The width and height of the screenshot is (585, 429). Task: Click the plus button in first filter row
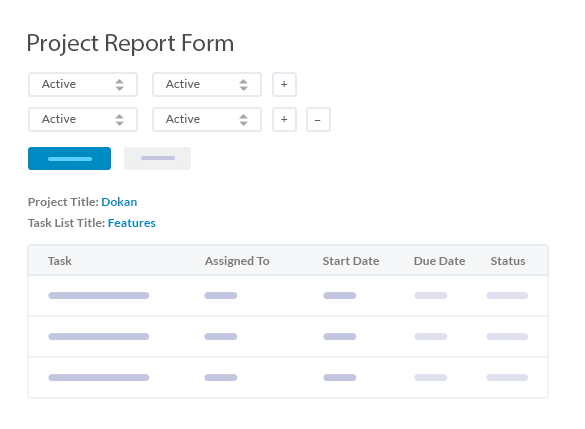click(x=284, y=85)
